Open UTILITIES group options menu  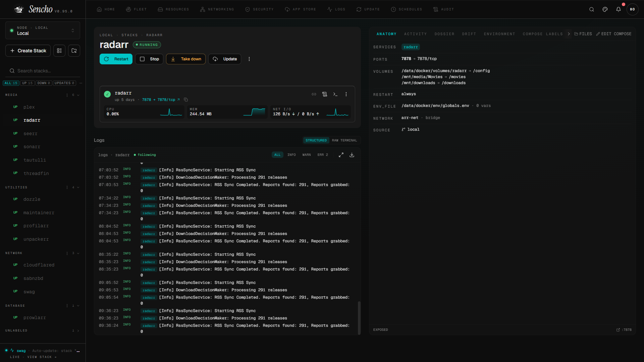[x=67, y=187]
